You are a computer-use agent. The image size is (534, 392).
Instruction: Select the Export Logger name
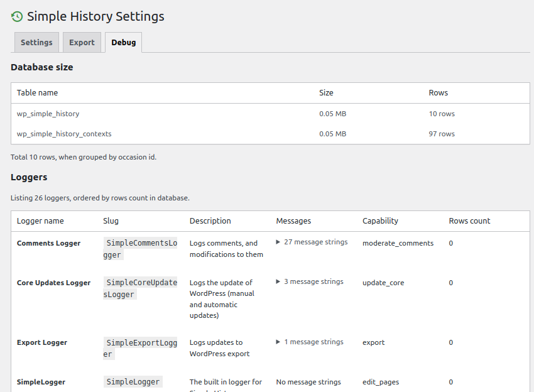coord(42,342)
